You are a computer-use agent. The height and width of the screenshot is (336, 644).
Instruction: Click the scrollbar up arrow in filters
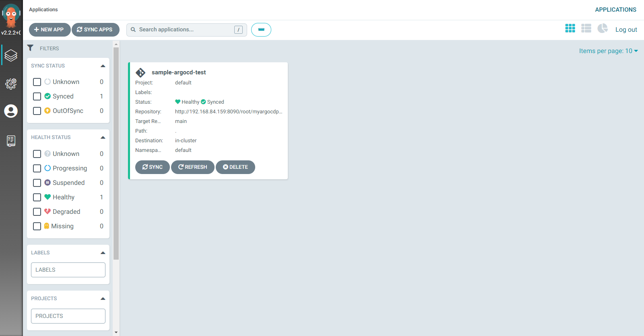point(116,44)
